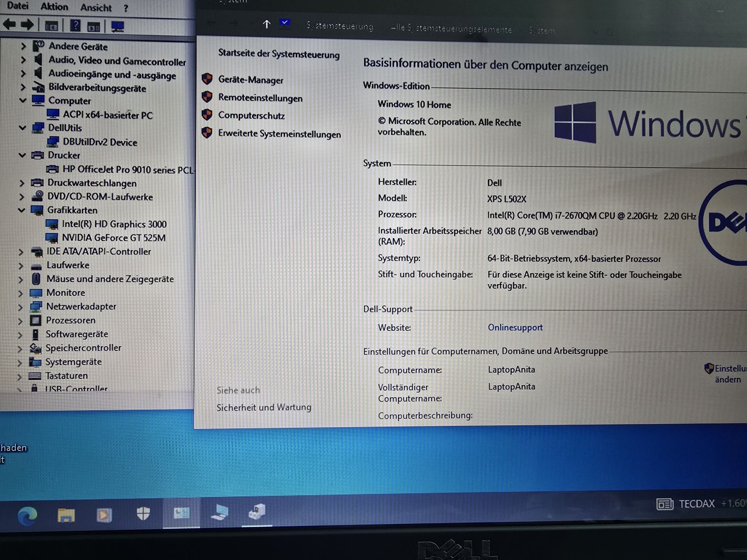Click the Druckwarteschlangen icon
Screen dimensions: 747x560
pos(37,183)
